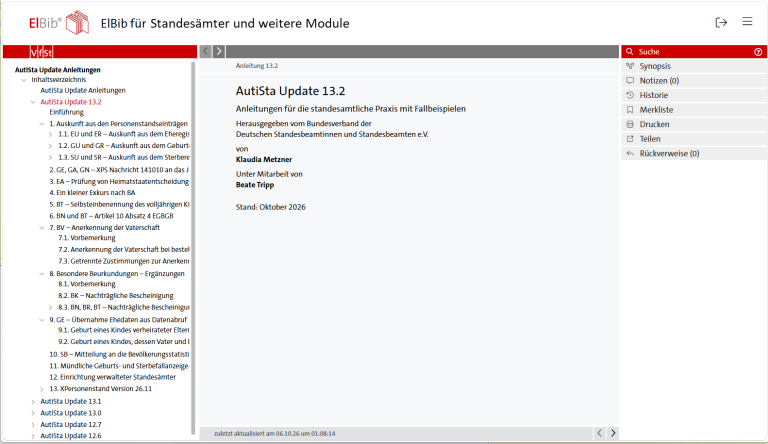Click the tree panel vertical scrollbar
The image size is (768, 444).
pos(193,247)
